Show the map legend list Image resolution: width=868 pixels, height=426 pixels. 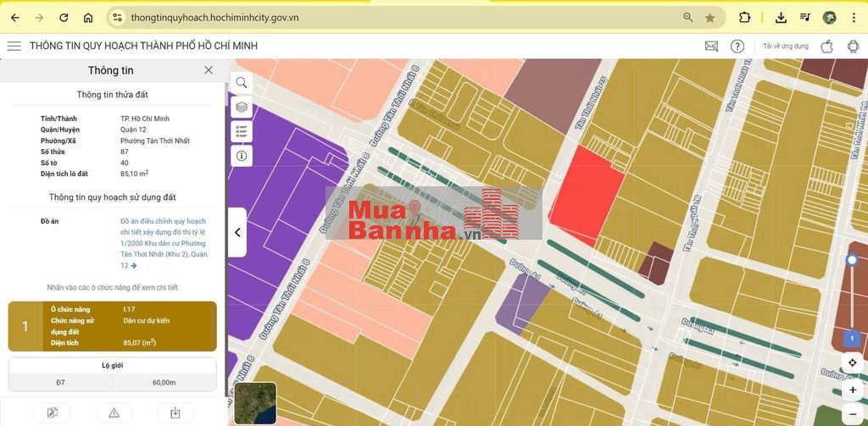click(242, 131)
